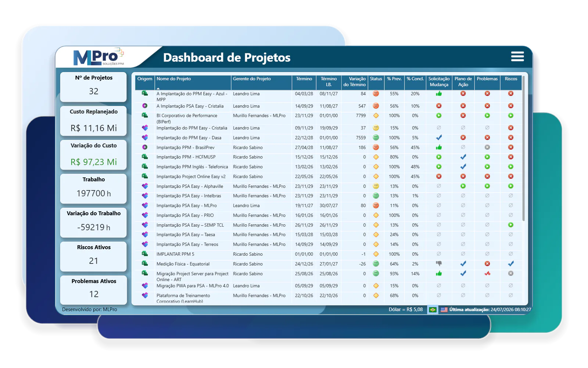The height and width of the screenshot is (368, 588).
Task: Select the Problemas Ativos card
Action: coord(93,290)
